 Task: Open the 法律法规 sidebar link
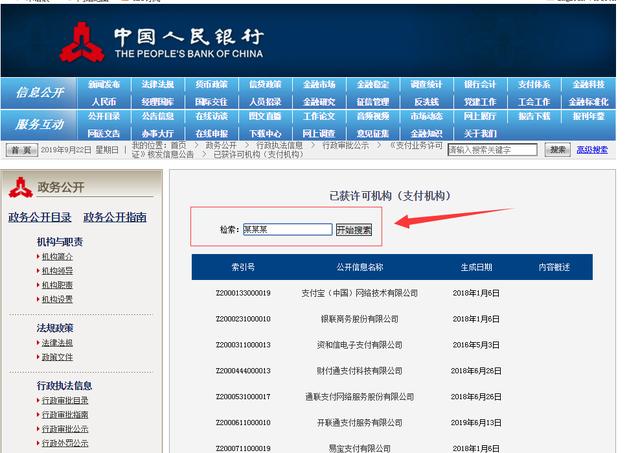(57, 343)
